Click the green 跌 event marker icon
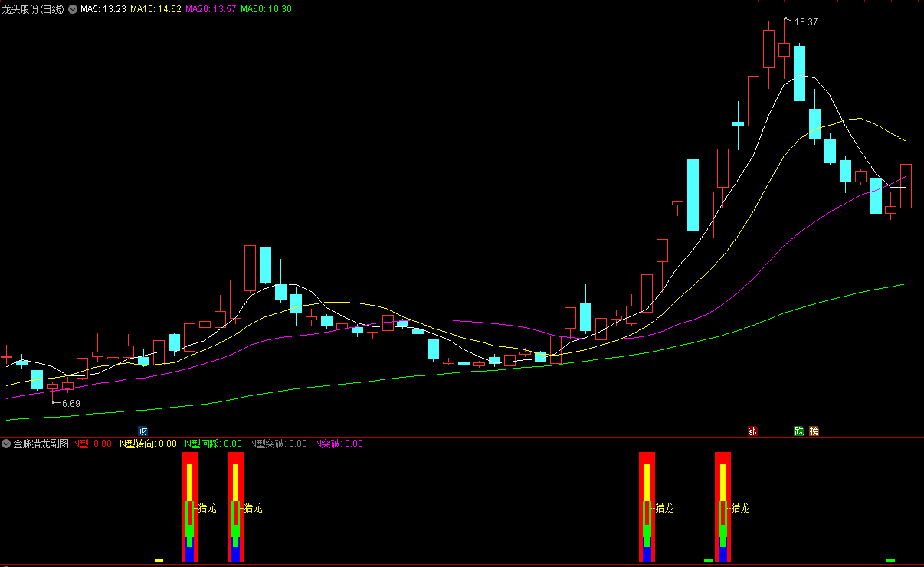The width and height of the screenshot is (924, 567). click(x=799, y=431)
